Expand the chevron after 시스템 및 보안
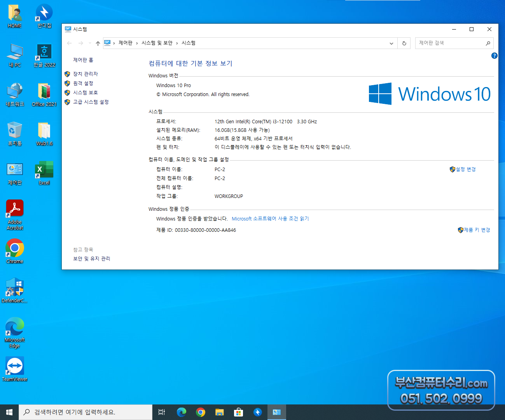The height and width of the screenshot is (420, 505). click(177, 43)
